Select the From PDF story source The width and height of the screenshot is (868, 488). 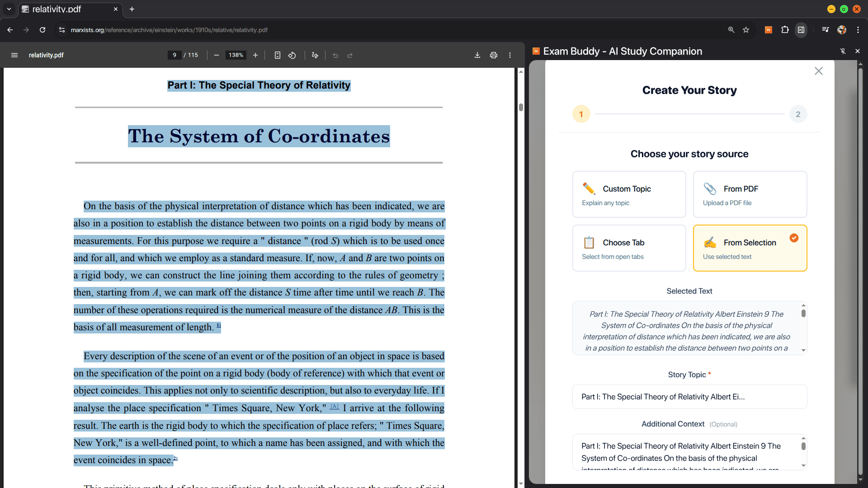coord(750,194)
